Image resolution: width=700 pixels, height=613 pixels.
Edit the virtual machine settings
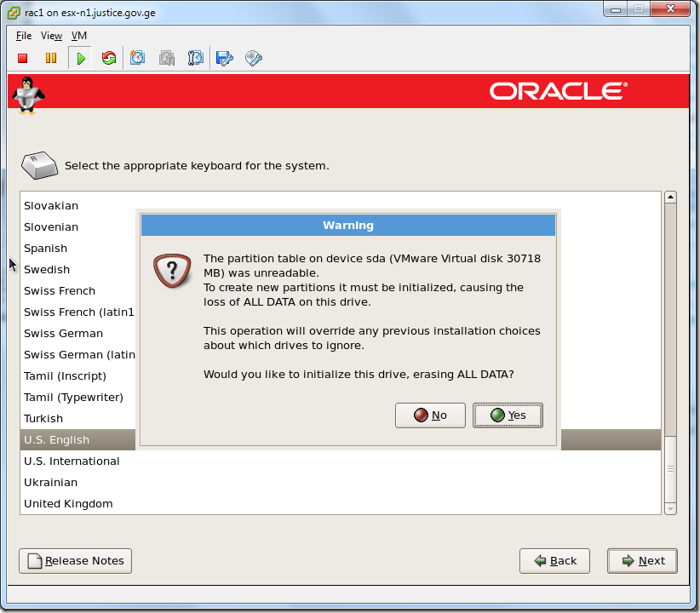click(x=224, y=58)
